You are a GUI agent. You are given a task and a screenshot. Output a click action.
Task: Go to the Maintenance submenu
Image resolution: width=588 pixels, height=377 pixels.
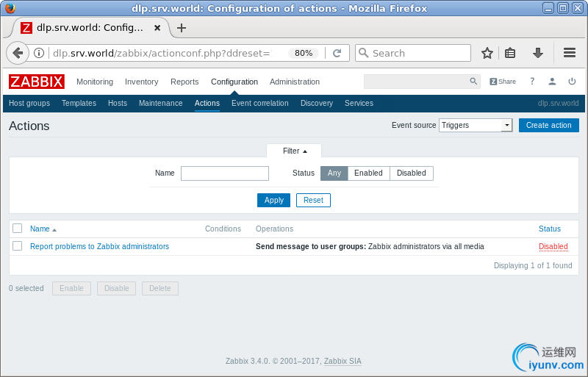160,103
